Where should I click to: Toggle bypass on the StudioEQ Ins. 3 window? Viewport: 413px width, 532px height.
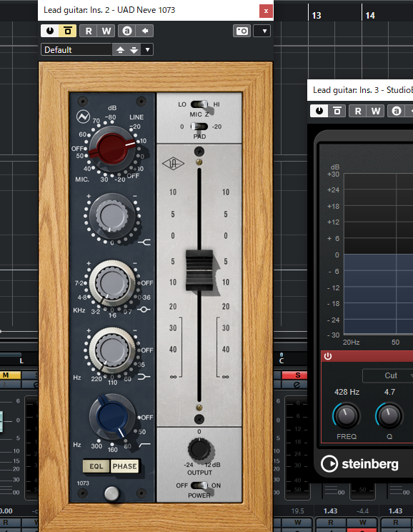click(337, 111)
